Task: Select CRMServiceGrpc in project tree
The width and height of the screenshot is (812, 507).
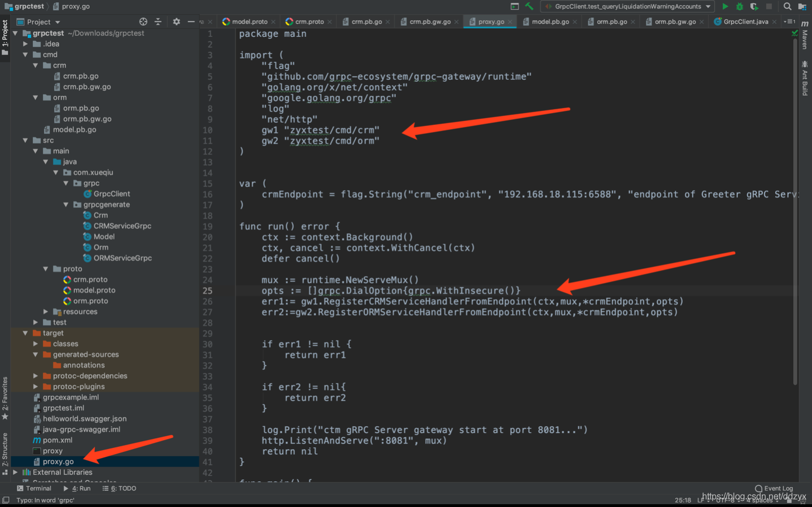Action: [x=122, y=226]
